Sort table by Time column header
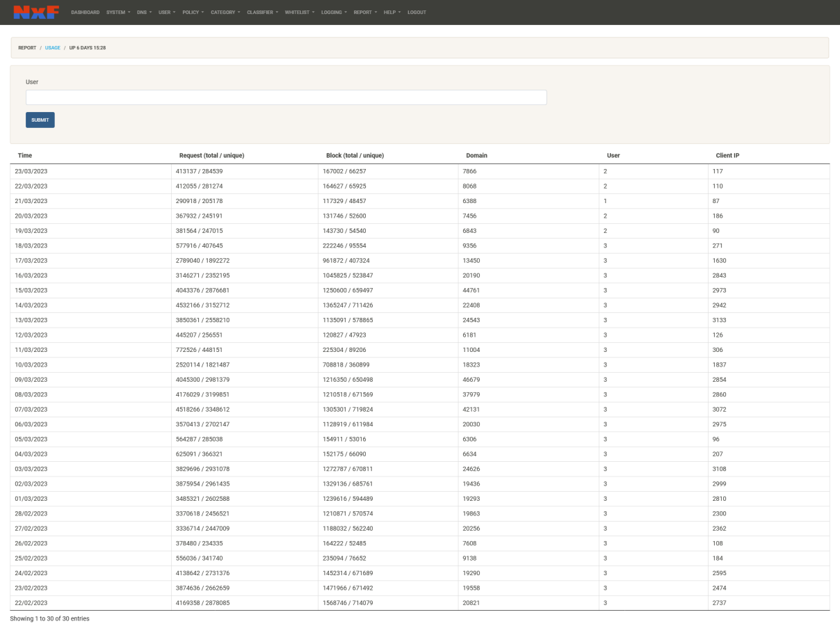 [x=25, y=155]
